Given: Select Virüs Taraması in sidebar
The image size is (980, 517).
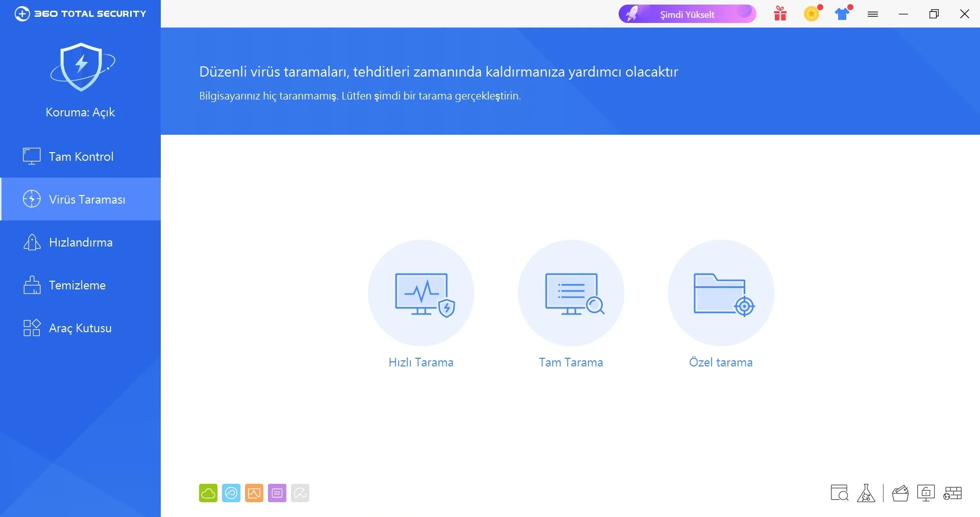Looking at the screenshot, I should coord(80,199).
